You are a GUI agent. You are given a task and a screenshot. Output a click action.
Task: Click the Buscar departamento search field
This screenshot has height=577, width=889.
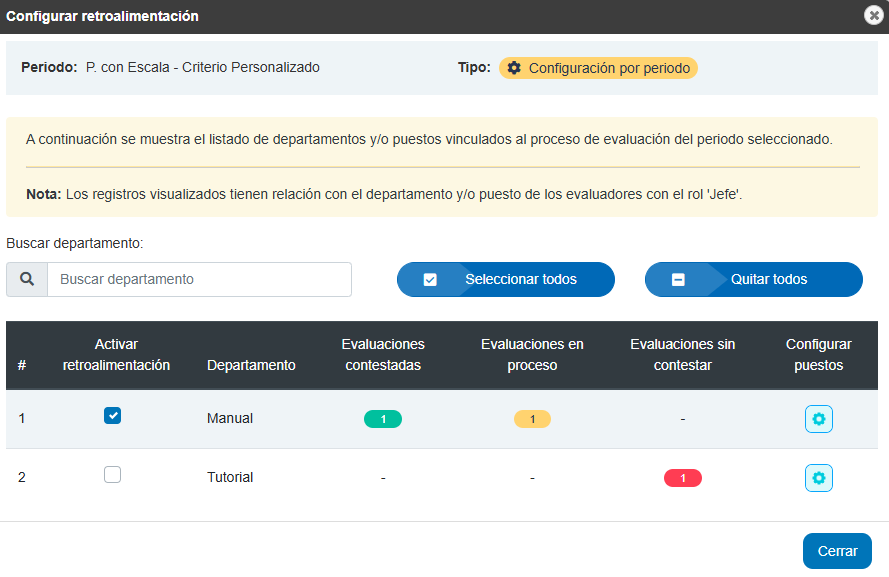(x=200, y=279)
